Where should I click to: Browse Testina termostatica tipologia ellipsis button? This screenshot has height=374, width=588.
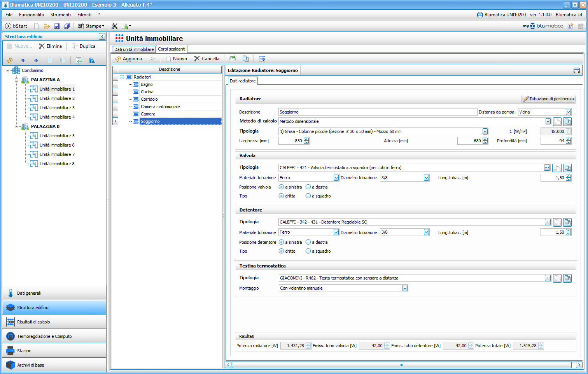click(548, 278)
